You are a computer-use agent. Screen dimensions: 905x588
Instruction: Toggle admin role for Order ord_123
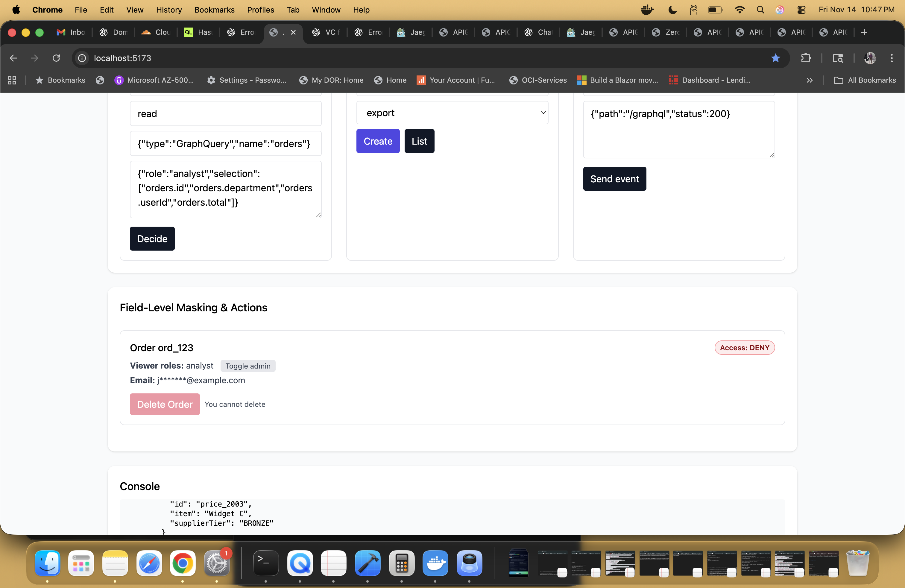point(247,366)
